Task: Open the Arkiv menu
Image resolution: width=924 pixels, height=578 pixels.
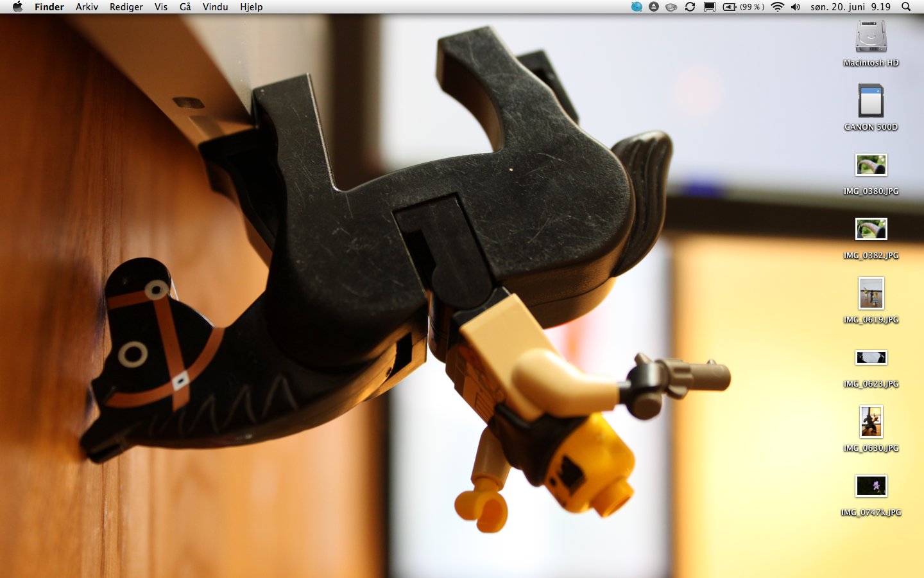Action: click(87, 6)
